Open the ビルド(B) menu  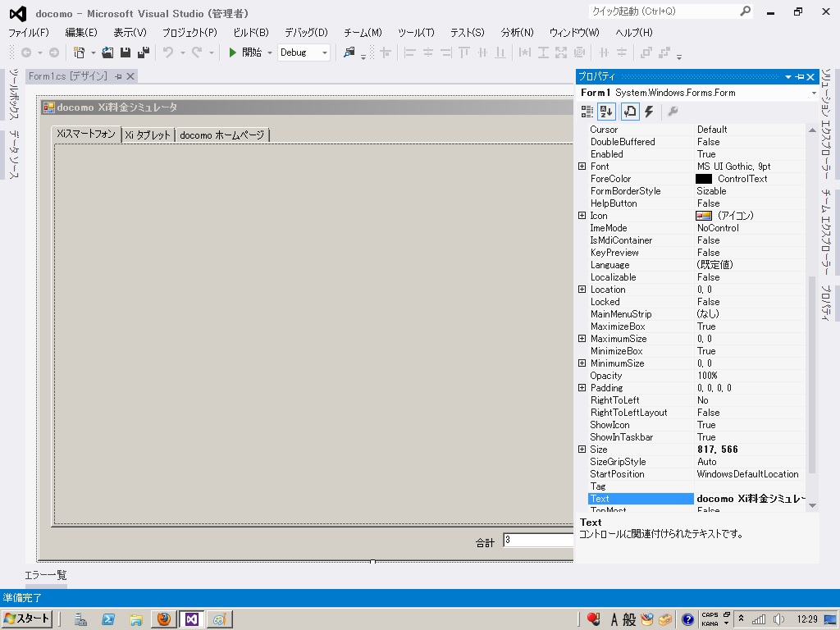[250, 33]
